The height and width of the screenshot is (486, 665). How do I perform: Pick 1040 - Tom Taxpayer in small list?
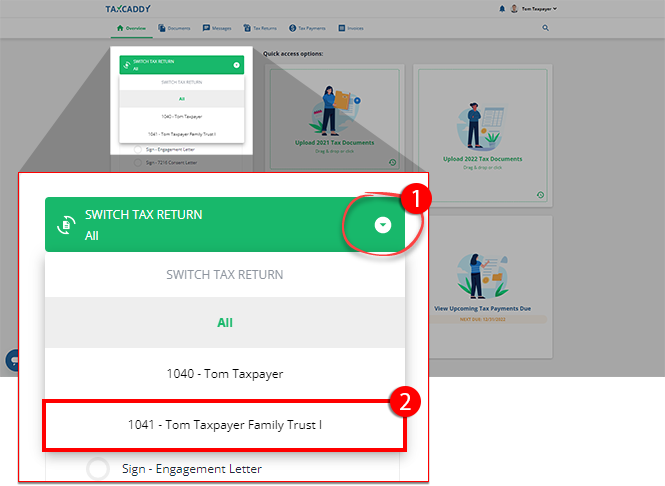182,116
